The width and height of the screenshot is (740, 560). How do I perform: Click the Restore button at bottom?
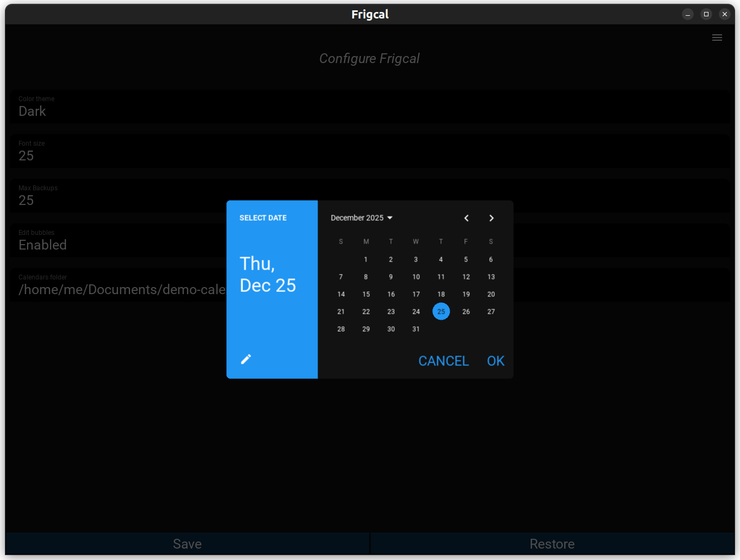click(552, 544)
